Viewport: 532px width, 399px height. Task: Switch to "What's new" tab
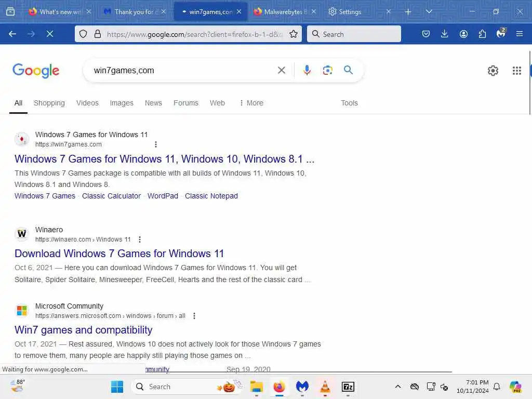(60, 11)
